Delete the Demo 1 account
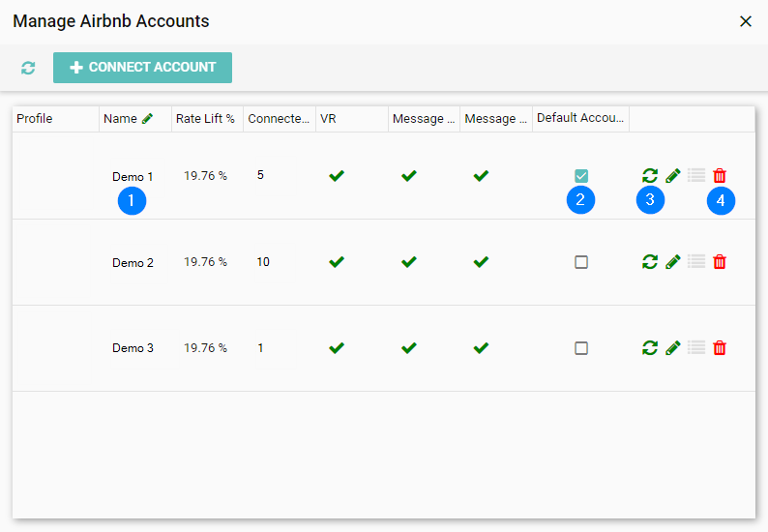Viewport: 768px width, 532px height. pyautogui.click(x=720, y=176)
